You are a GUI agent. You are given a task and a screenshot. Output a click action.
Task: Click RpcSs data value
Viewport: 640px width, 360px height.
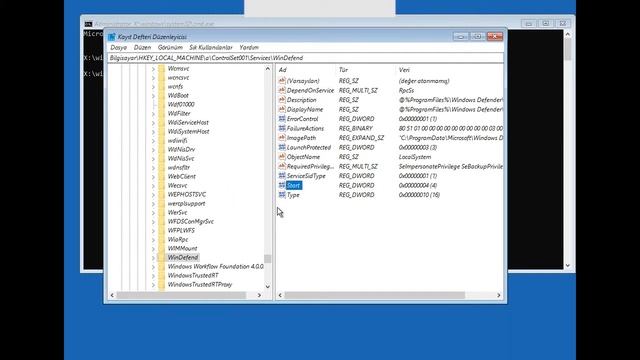coord(406,90)
